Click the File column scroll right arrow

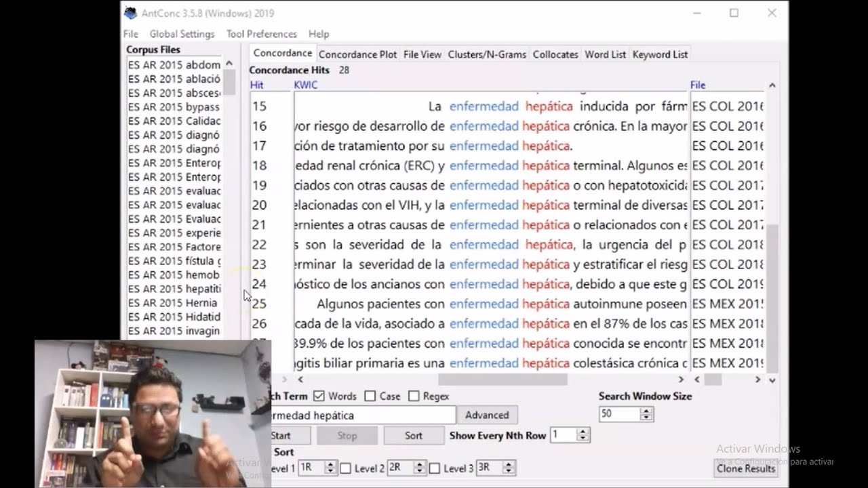(x=759, y=380)
